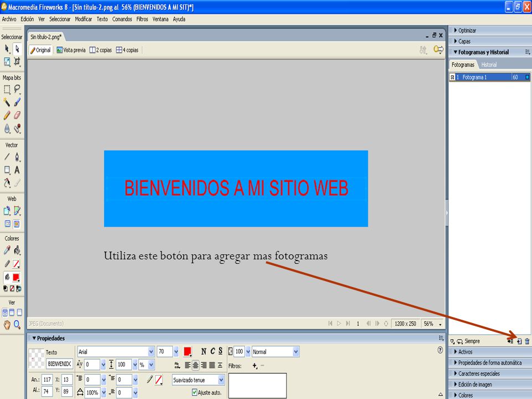Image resolution: width=532 pixels, height=399 pixels.
Task: Set center text alignment
Action: point(196,365)
